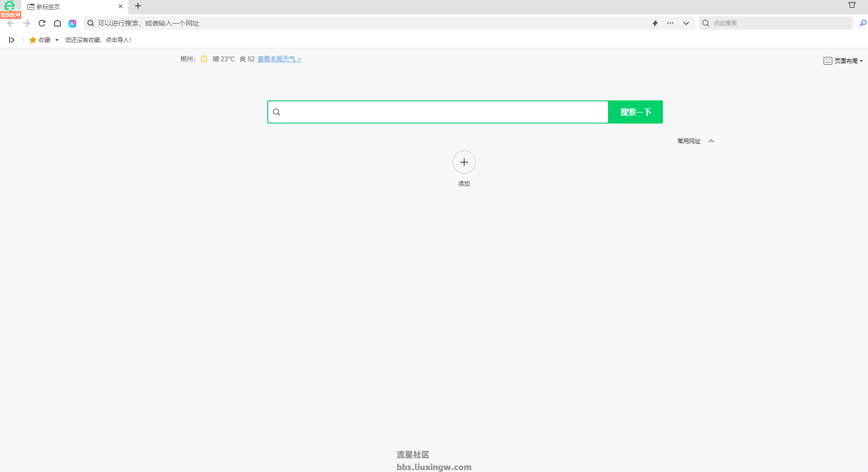Toggle the lightning speed mode icon
Image resolution: width=868 pixels, height=472 pixels.
tap(655, 23)
